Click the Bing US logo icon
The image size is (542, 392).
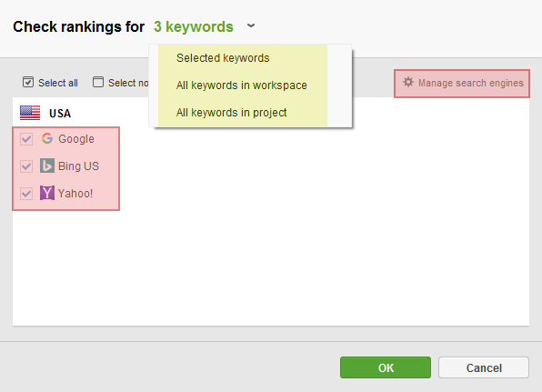coord(47,166)
